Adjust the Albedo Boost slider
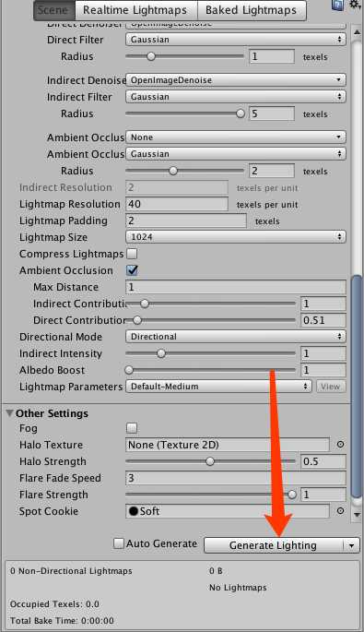The width and height of the screenshot is (364, 632). click(x=211, y=370)
